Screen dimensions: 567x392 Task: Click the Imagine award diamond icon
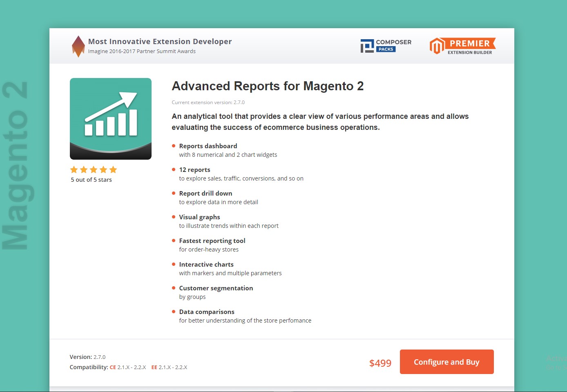tap(78, 46)
